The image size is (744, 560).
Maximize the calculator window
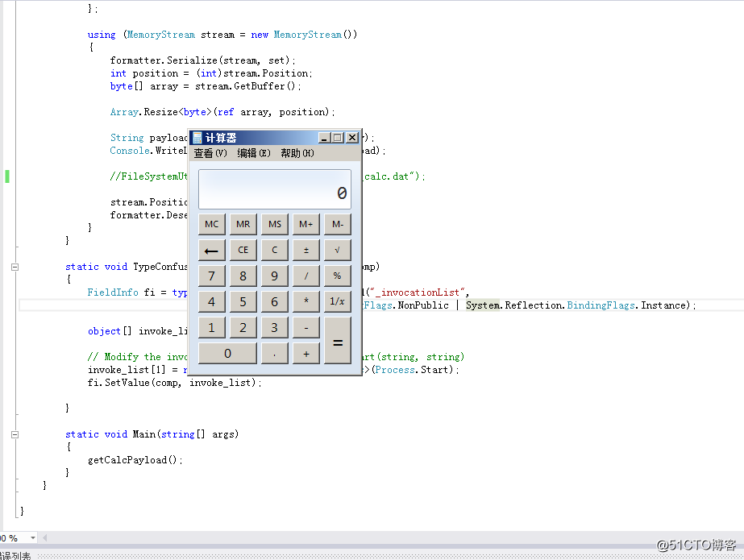click(x=338, y=138)
